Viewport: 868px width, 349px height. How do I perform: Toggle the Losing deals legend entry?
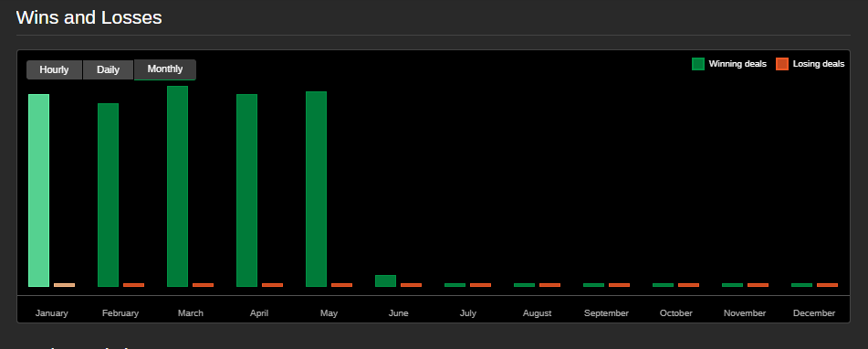(810, 64)
